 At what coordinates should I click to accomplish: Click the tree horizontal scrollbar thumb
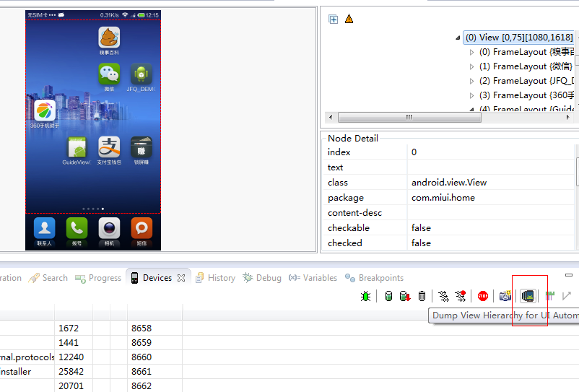(409, 118)
